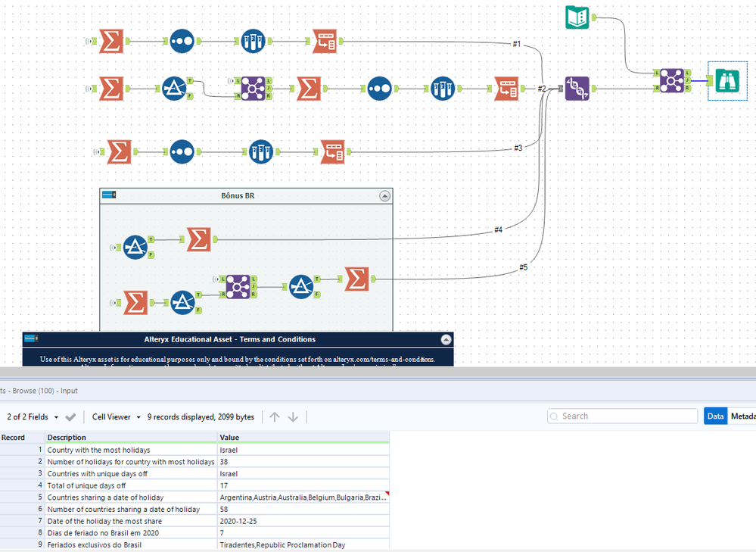Collapse the Bônus BR container
Viewport: 756px width, 552px height.
click(384, 196)
